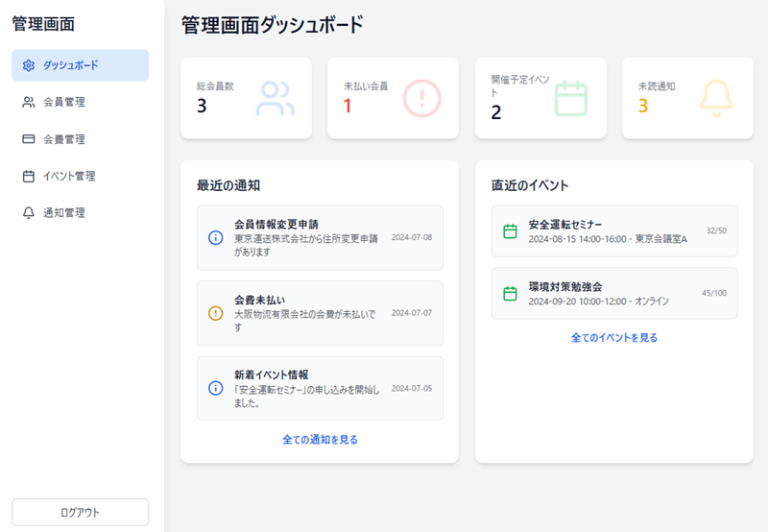
Task: Open the 環境対策勉強会 event entry
Action: point(614,294)
